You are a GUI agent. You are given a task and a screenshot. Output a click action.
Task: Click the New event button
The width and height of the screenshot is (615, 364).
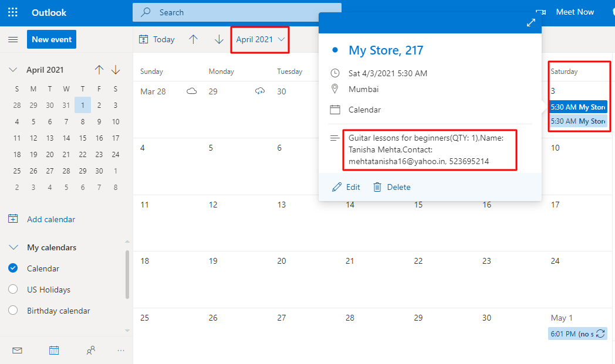(52, 39)
